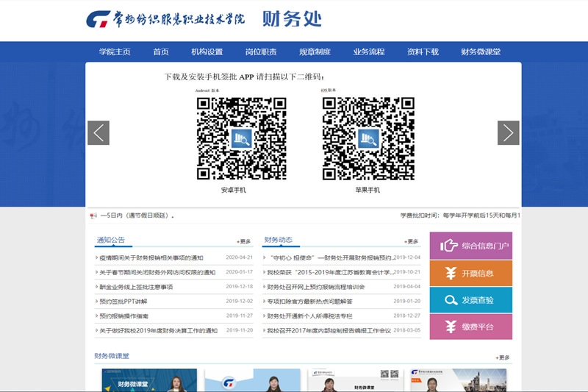This screenshot has width=588, height=392.
Task: Open news 专项扣除官方最新热点问题解答
Action: click(309, 302)
